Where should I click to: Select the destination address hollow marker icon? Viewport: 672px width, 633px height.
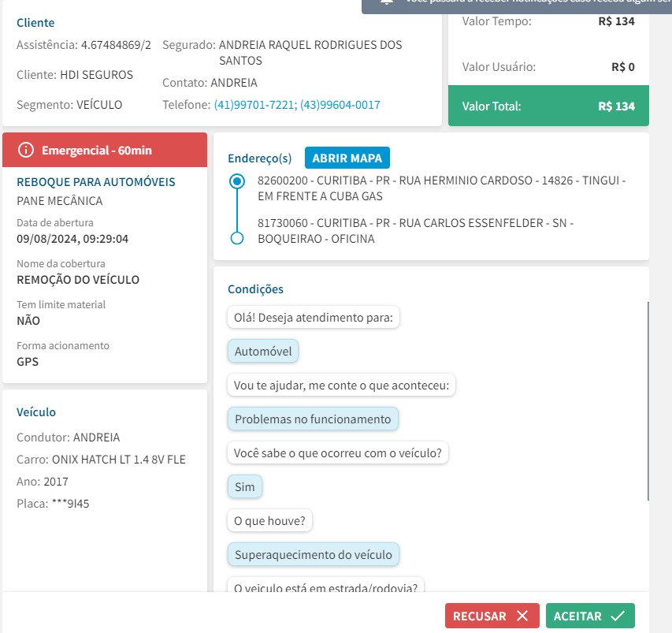tap(237, 238)
